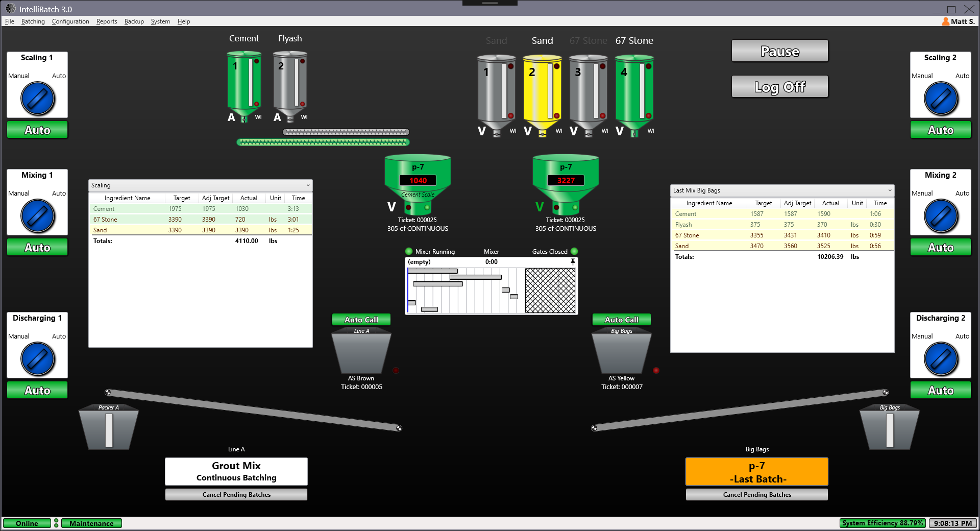Toggle the Scaling 1 Manual/Auto knob
Screen dimensions: 980x531
(x=38, y=99)
